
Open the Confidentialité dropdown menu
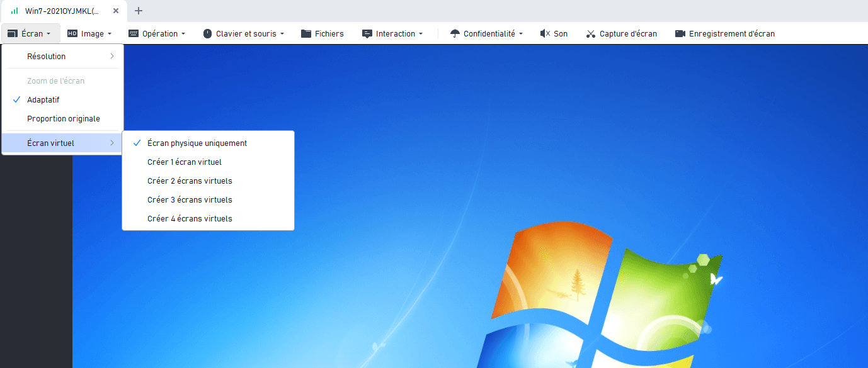pos(487,34)
